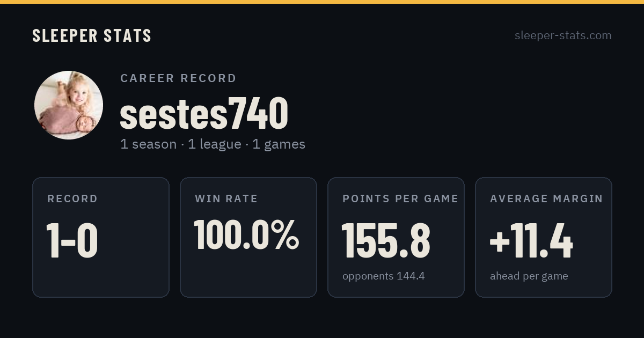Click the POINTS PER GAME label

(400, 199)
